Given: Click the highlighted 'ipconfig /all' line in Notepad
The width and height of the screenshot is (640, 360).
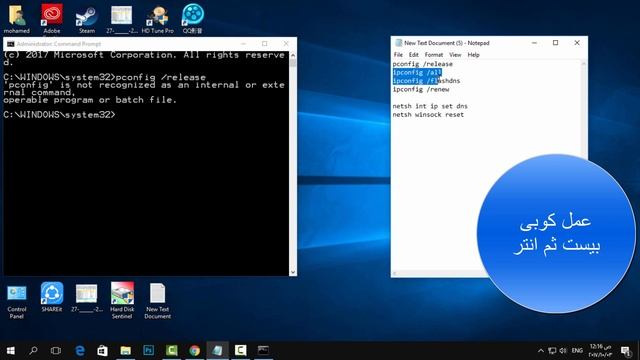Looking at the screenshot, I should (417, 73).
